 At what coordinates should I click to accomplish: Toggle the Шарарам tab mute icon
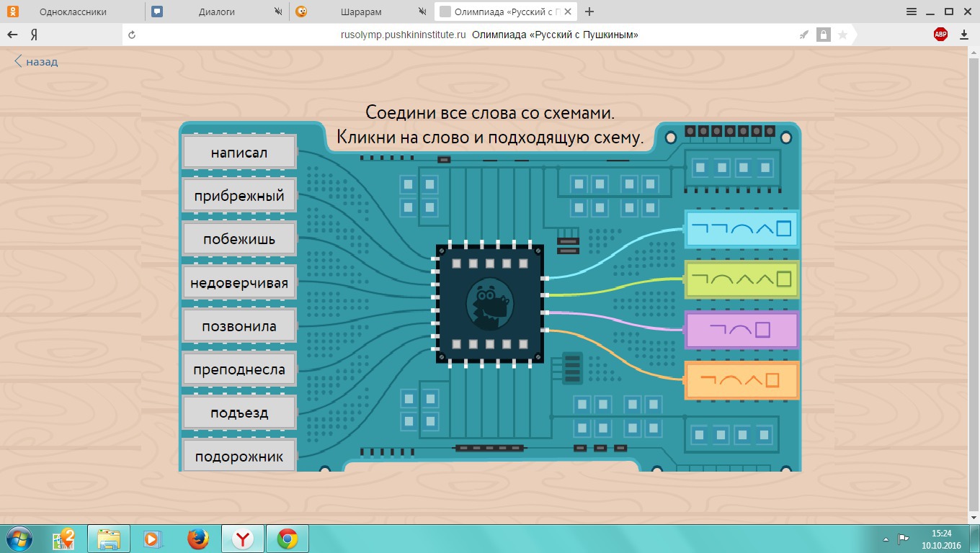(422, 12)
